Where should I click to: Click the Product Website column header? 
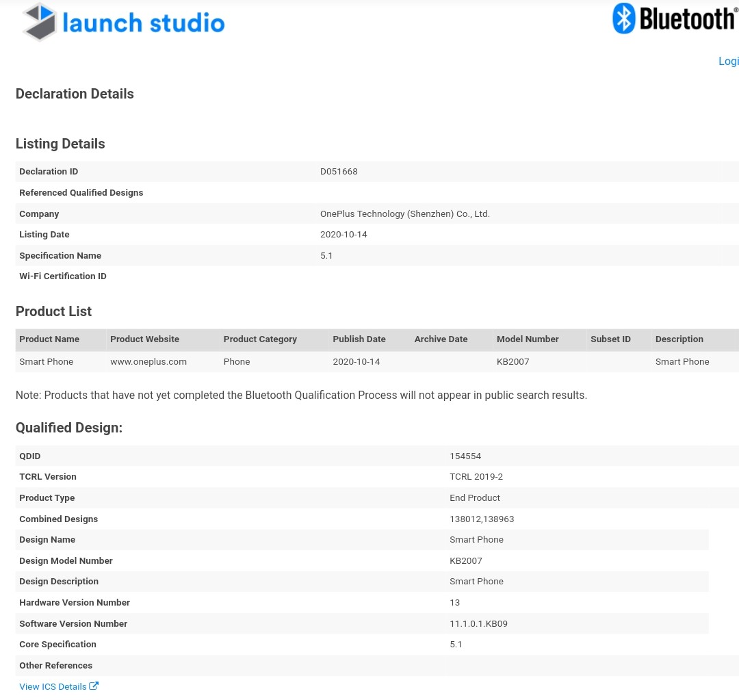tap(144, 339)
